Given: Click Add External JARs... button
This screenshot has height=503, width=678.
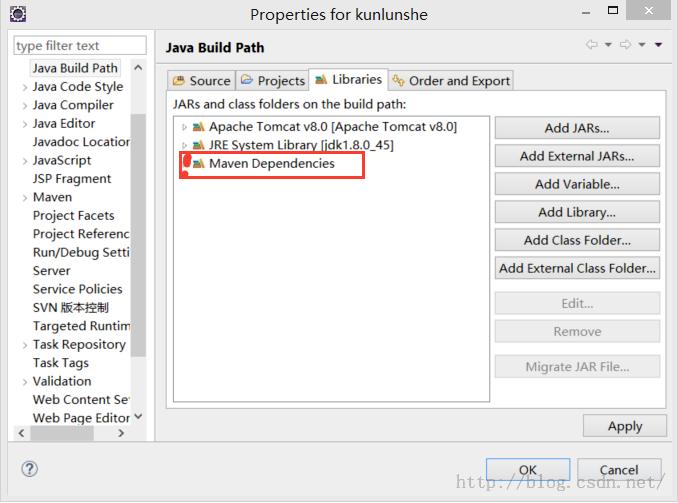Looking at the screenshot, I should [577, 156].
